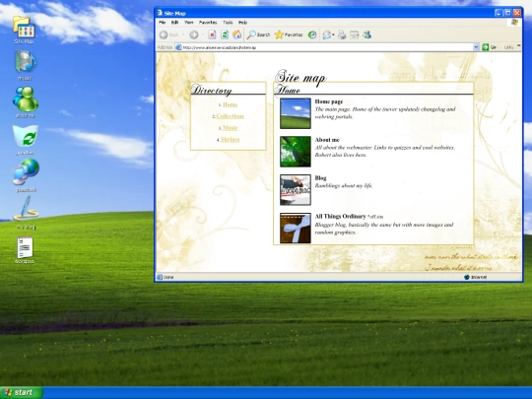The image size is (532, 399).
Task: Click the Edit page toolbar icon
Action: click(x=355, y=34)
